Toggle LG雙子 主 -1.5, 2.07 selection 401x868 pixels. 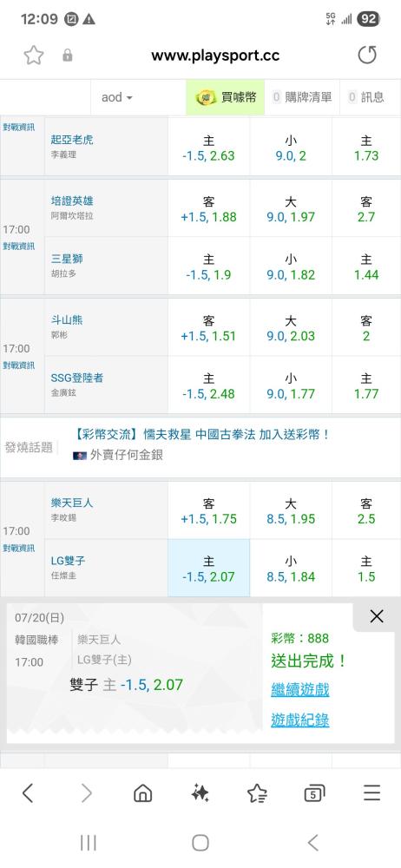point(208,569)
